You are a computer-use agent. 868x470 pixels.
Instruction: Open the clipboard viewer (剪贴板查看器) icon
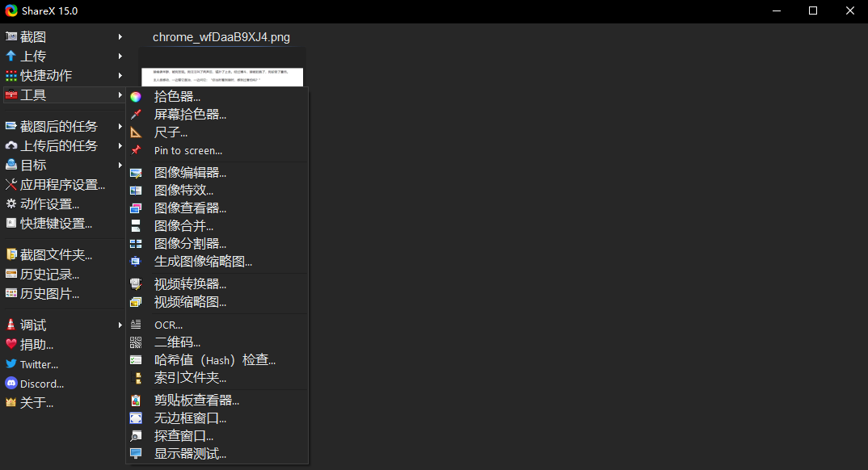coord(136,401)
